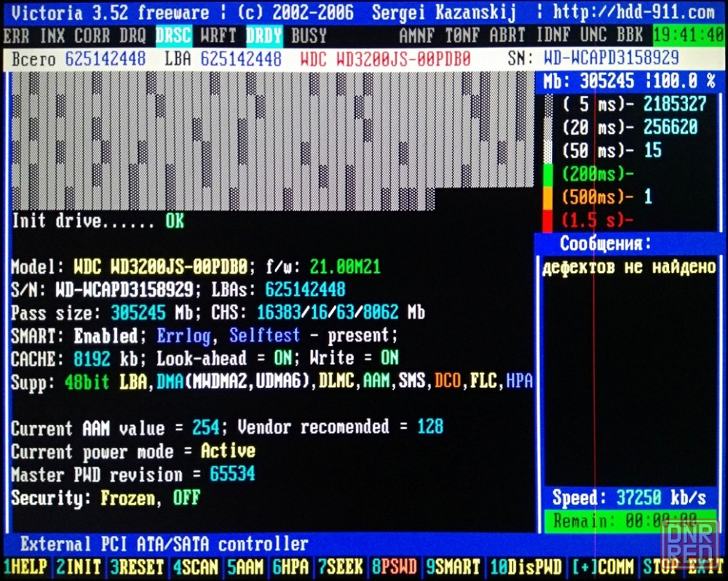Open 8PSWD password option
The height and width of the screenshot is (581, 728).
[394, 566]
